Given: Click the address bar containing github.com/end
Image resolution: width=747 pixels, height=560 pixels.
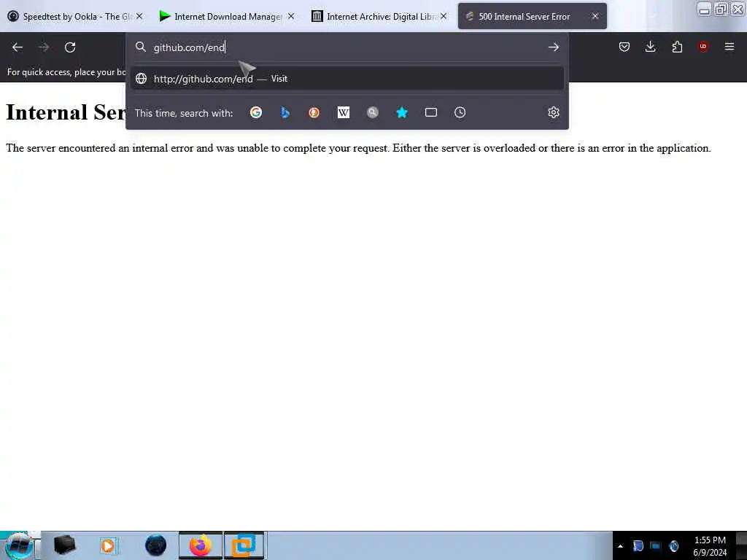Looking at the screenshot, I should 347,47.
